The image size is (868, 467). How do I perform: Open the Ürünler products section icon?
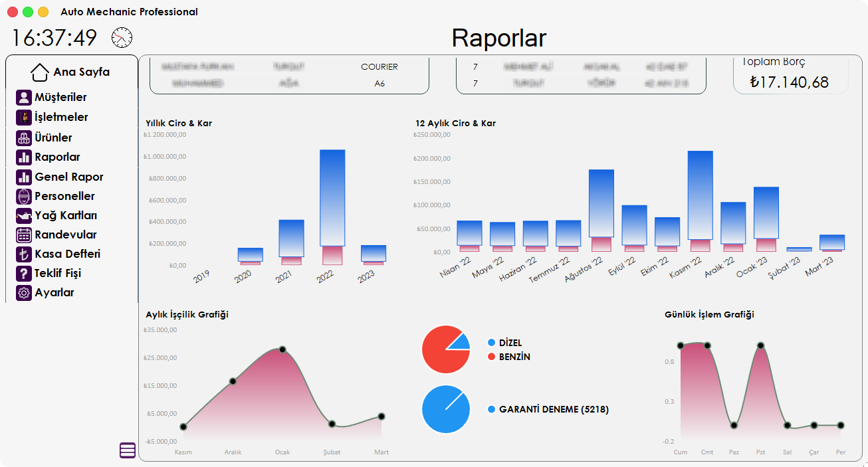point(24,138)
